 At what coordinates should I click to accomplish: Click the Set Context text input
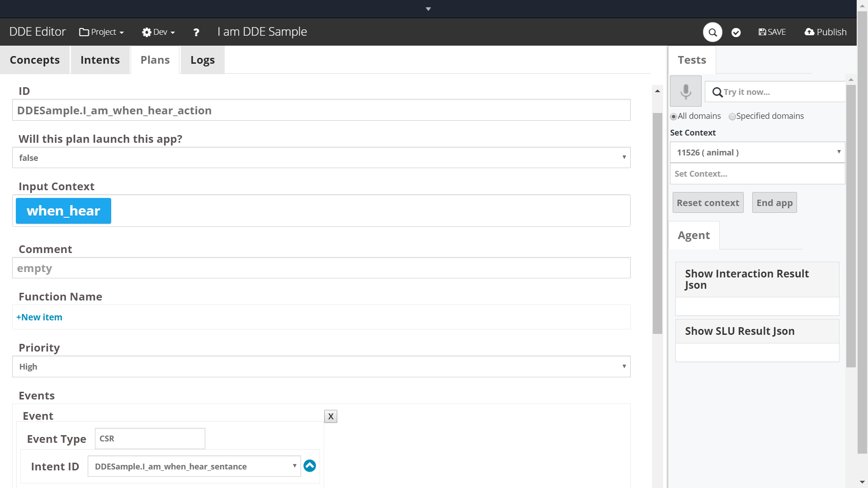[757, 174]
